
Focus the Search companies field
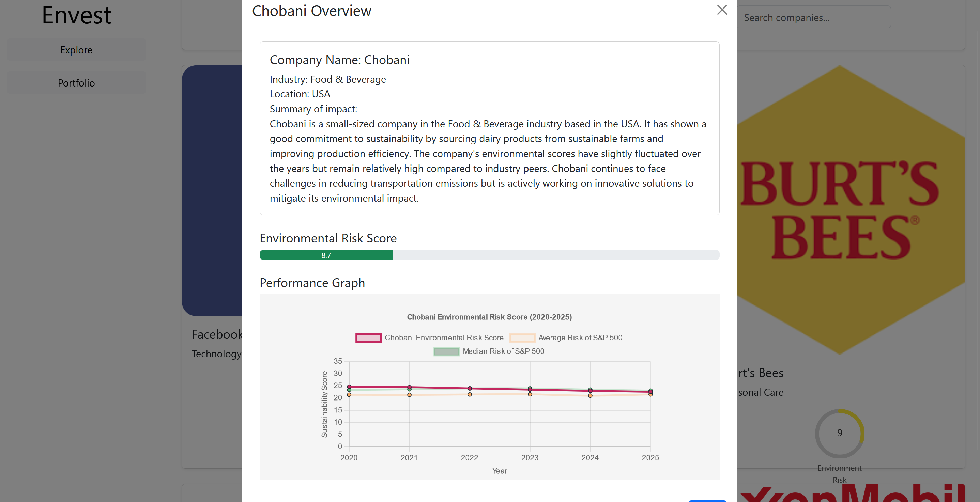[814, 17]
